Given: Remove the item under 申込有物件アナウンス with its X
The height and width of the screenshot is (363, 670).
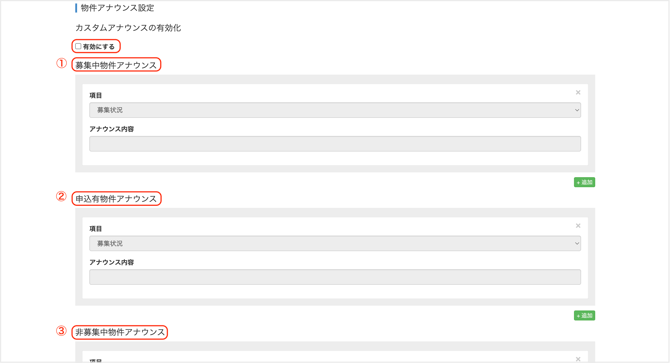Looking at the screenshot, I should coord(578,225).
